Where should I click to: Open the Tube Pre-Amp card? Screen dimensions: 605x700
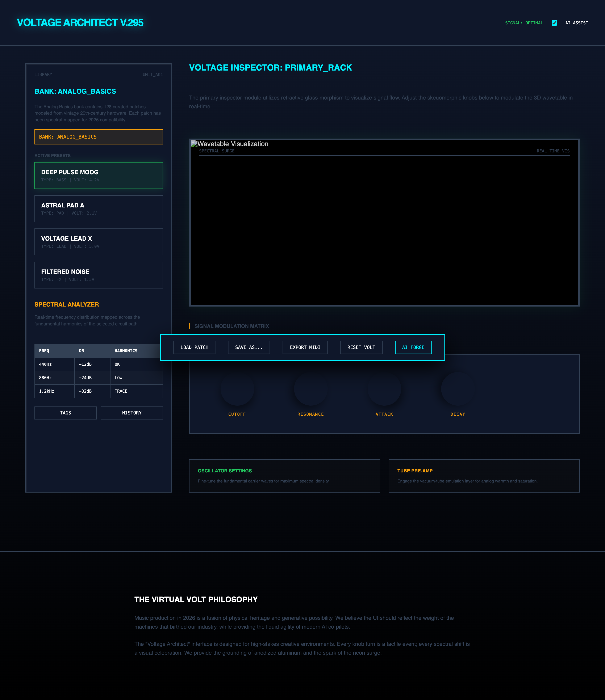coord(484,476)
